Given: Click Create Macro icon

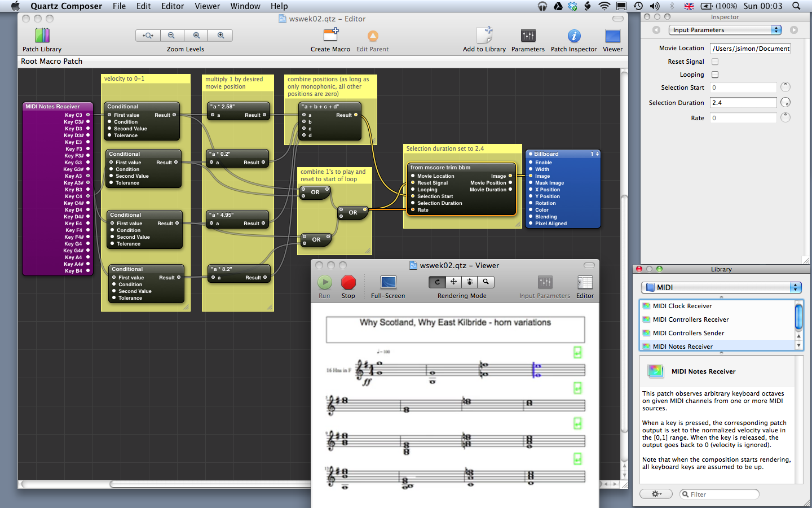Looking at the screenshot, I should (x=331, y=35).
